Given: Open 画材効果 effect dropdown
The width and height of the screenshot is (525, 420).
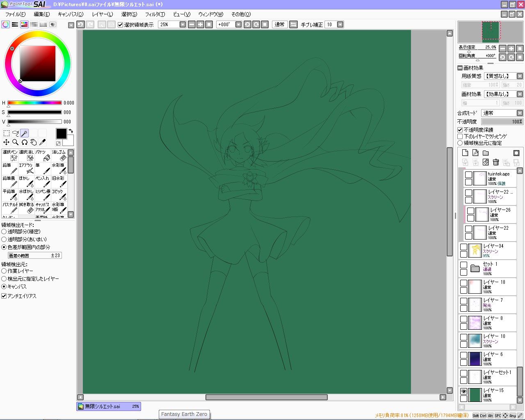Looking at the screenshot, I should (x=520, y=94).
